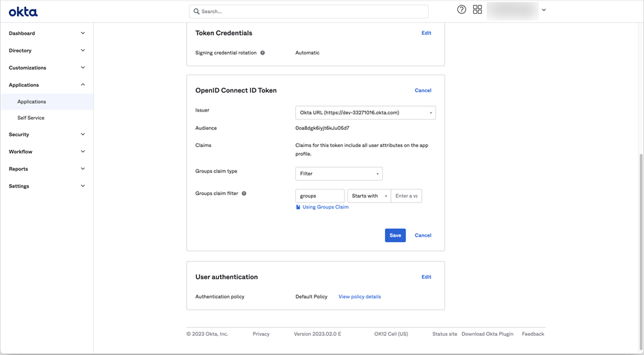The image size is (644, 355).
Task: Click Cancel at top of OpenID Connect ID Token
Action: 422,90
